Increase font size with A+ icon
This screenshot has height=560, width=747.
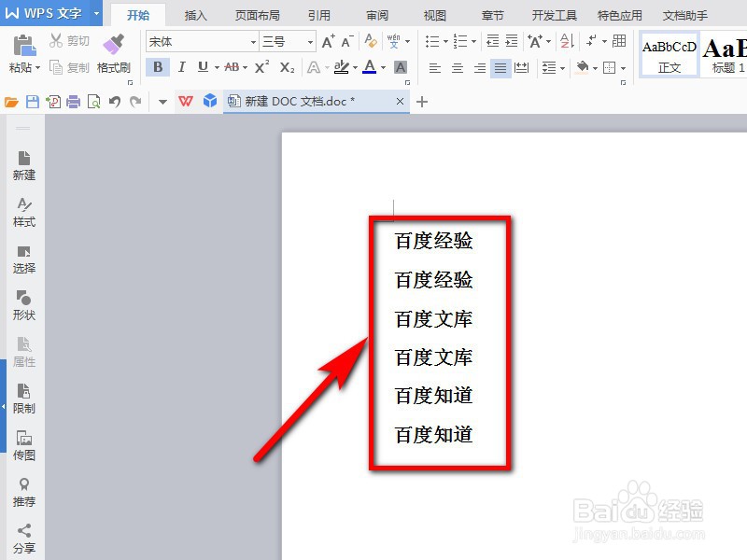click(328, 41)
